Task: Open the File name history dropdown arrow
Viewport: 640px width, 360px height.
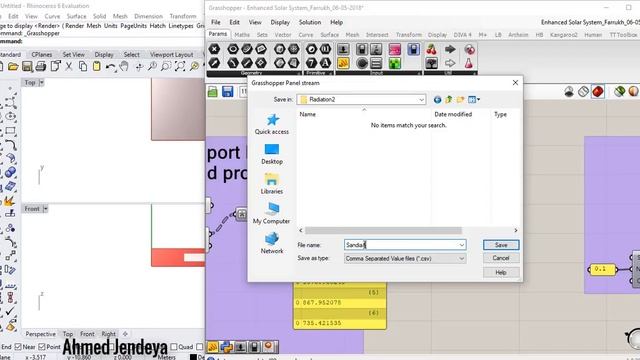Action: (462, 245)
